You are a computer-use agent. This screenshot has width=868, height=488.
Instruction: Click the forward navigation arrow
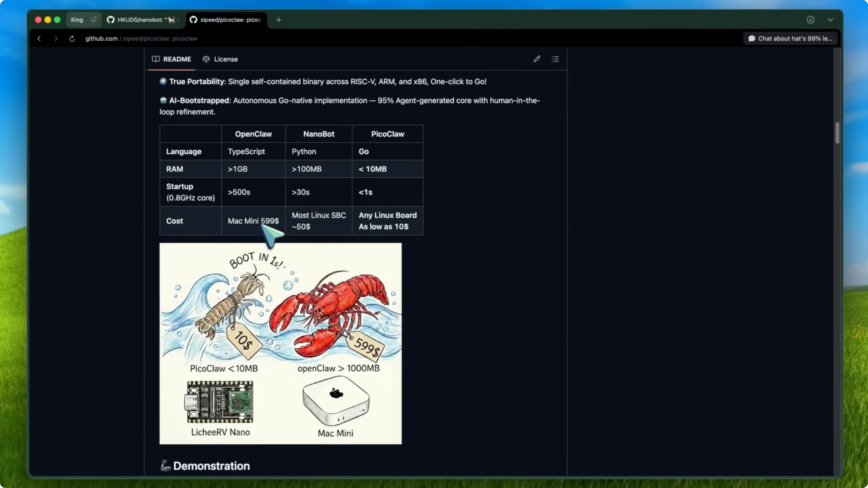coord(56,39)
